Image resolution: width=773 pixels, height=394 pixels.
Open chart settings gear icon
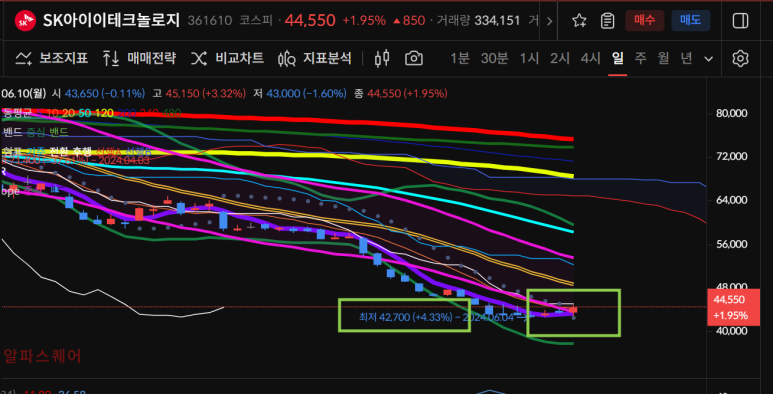click(740, 59)
